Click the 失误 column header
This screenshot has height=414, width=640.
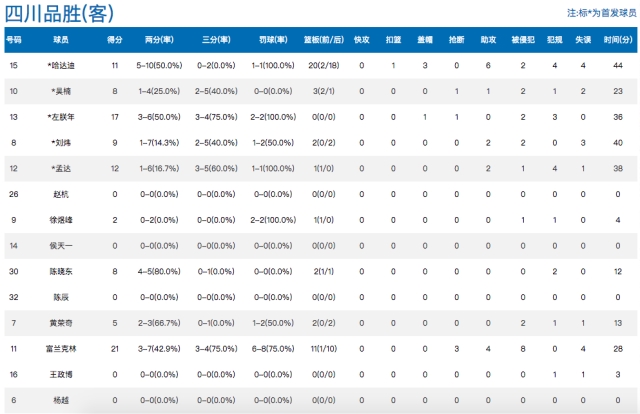[x=583, y=40]
